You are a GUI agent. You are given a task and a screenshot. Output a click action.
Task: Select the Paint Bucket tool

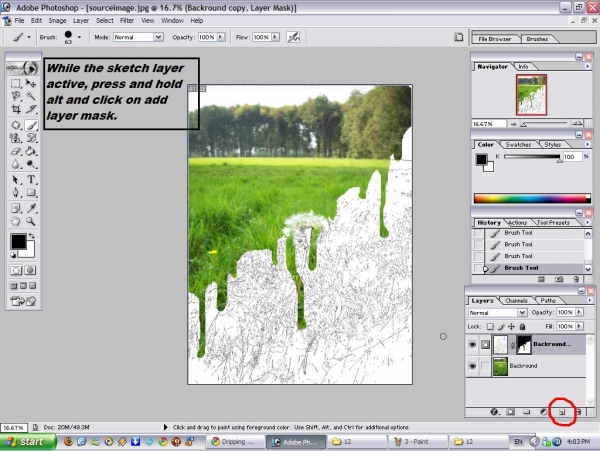click(31, 151)
